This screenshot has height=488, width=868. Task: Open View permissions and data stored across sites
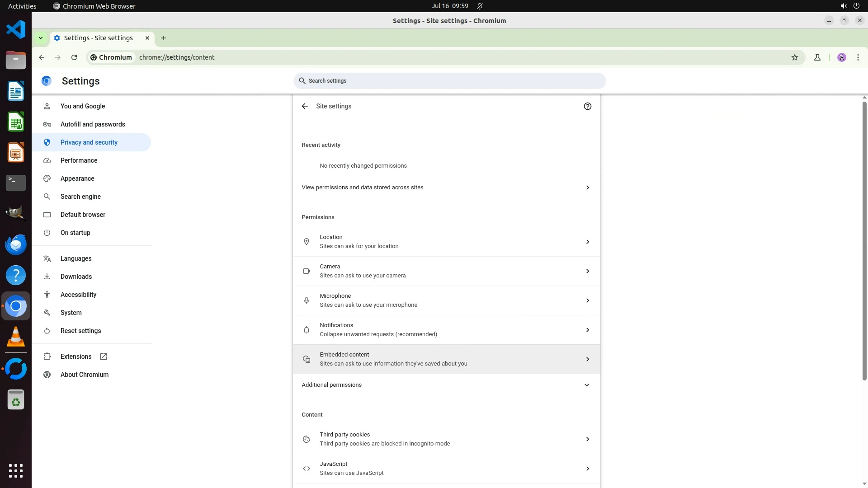pyautogui.click(x=446, y=188)
